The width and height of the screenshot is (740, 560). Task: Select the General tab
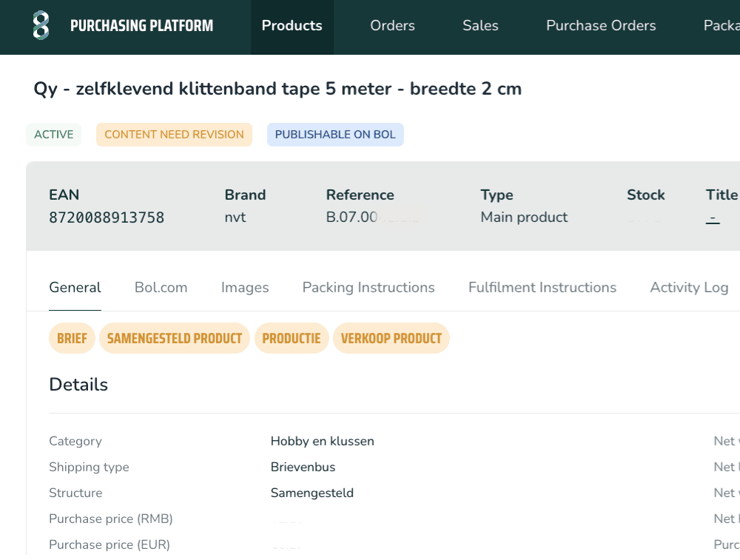tap(75, 288)
